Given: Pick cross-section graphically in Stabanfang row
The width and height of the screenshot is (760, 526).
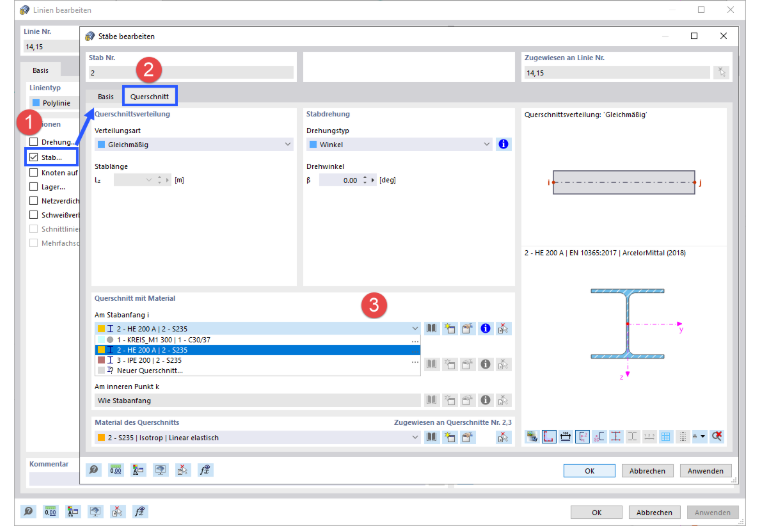Looking at the screenshot, I should [503, 329].
